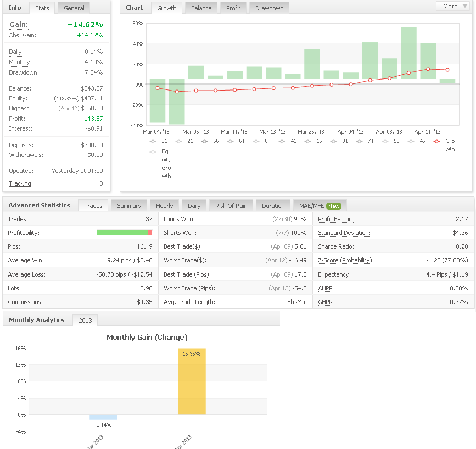Screen dimensions: 476x449
Task: Open the Tracking link
Action: tap(21, 183)
